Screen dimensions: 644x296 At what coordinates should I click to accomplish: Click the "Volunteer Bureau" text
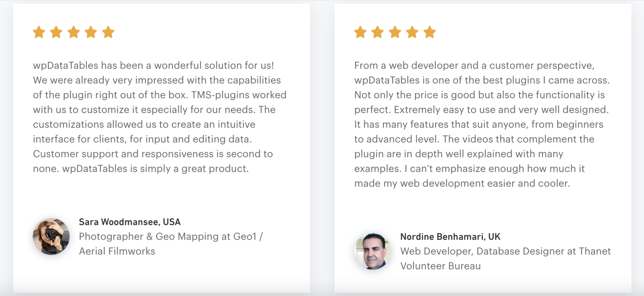[x=440, y=266]
